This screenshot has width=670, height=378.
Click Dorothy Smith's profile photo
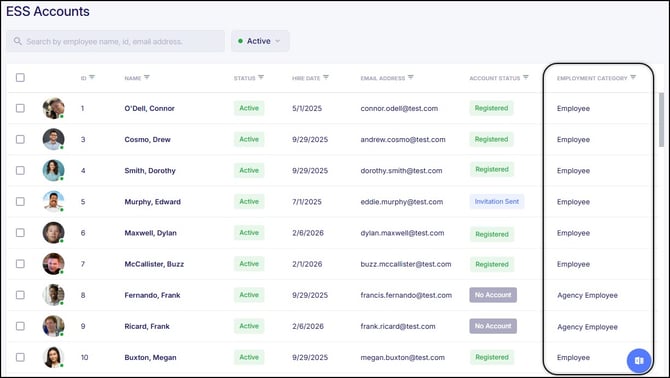tap(53, 170)
